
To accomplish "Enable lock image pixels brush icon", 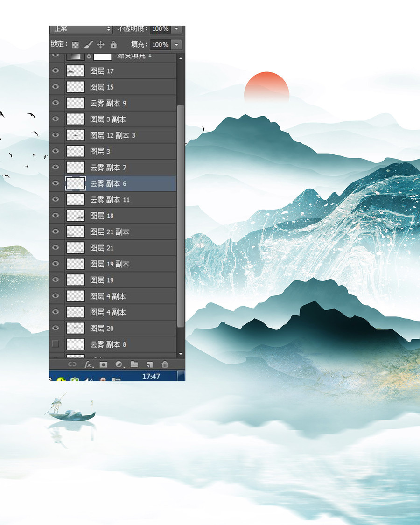I will (x=88, y=44).
